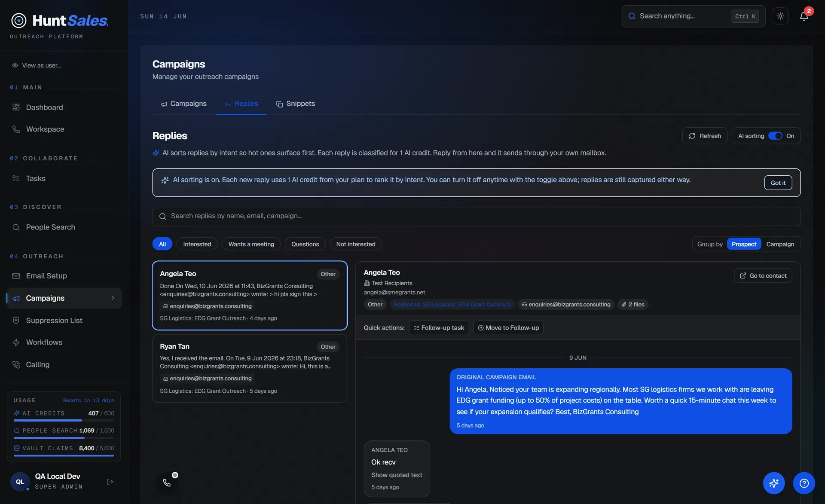This screenshot has width=825, height=504.
Task: Select the All filter chip
Action: click(162, 244)
